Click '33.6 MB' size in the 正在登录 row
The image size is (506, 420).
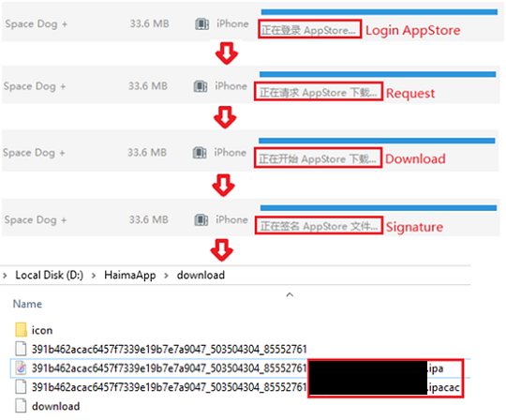tap(149, 23)
